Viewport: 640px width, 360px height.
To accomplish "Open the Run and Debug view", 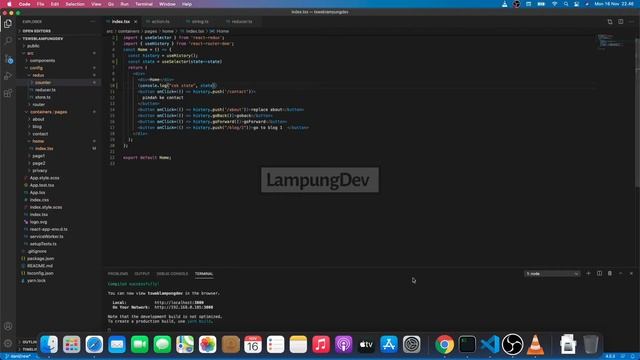I will click(x=8, y=76).
